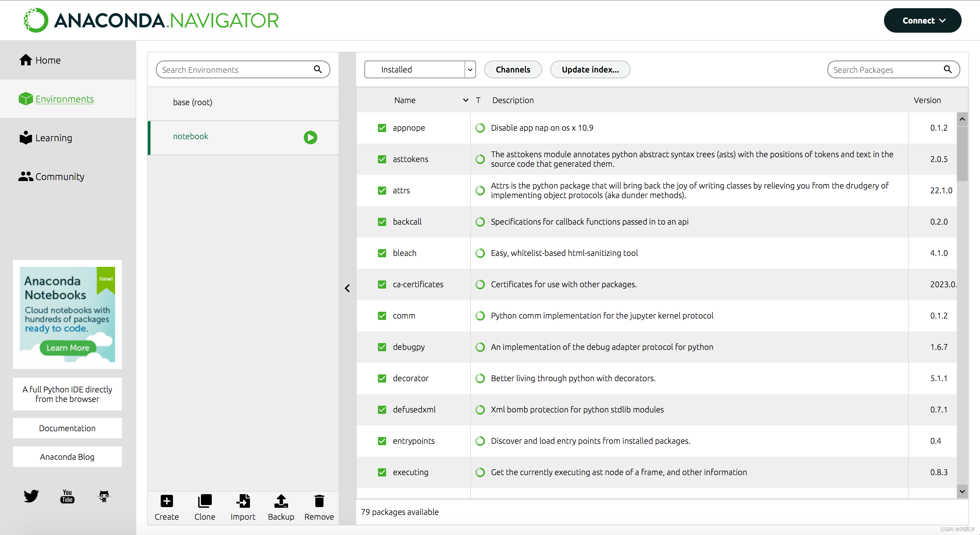Toggle the bleach package checkbox

(x=382, y=253)
